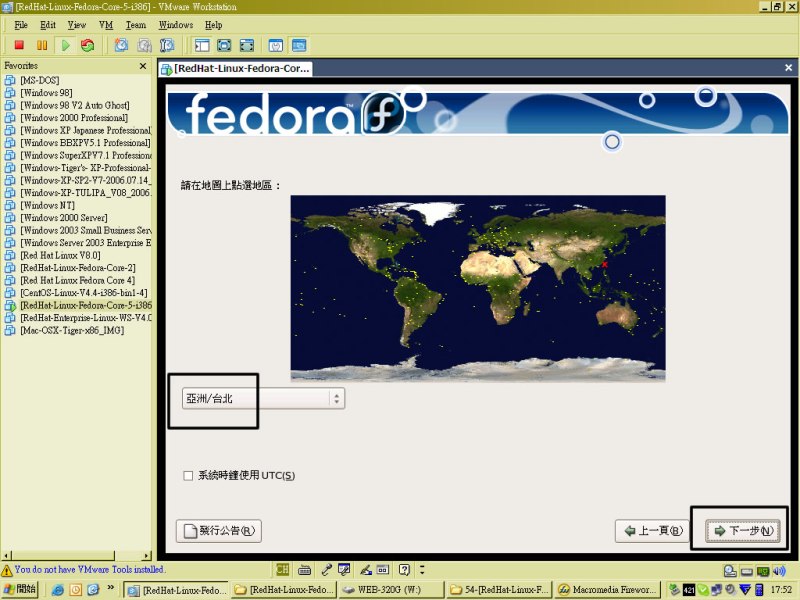Screen dimensions: 800x600
Task: Select [Windows-XP-TULIPA_V08_2006] favorite
Action: click(x=85, y=193)
